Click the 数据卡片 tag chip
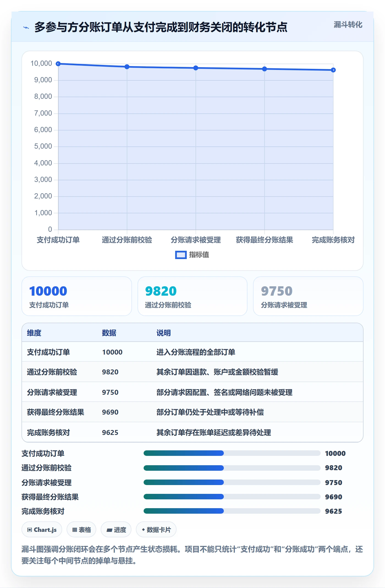Viewport: 385px width, 588px height. (x=156, y=530)
